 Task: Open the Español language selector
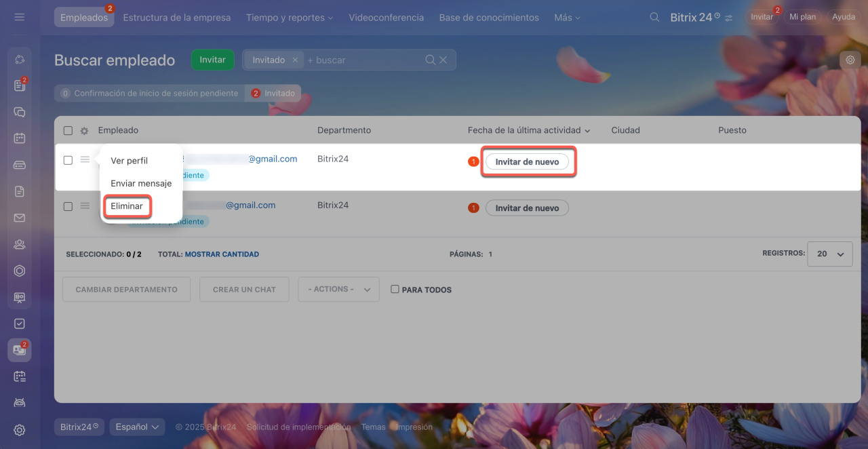tap(137, 427)
